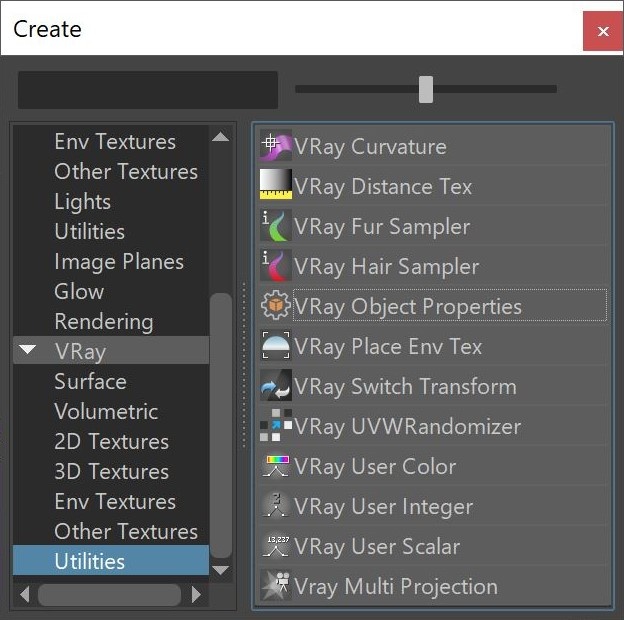Collapse the VRay category triangle

point(28,351)
